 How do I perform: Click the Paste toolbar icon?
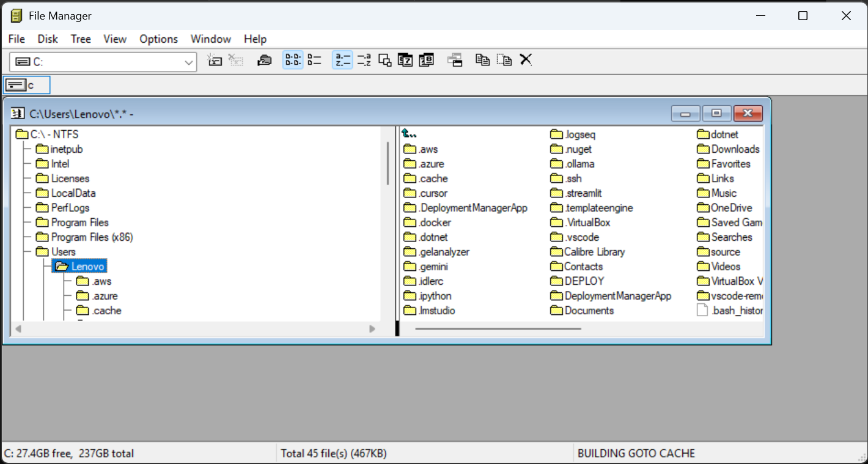click(504, 59)
